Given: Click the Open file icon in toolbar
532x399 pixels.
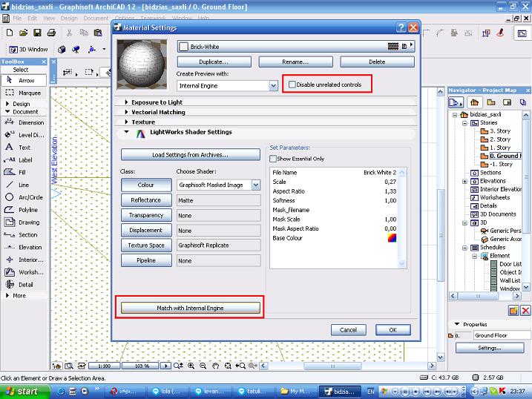Looking at the screenshot, I should point(23,33).
